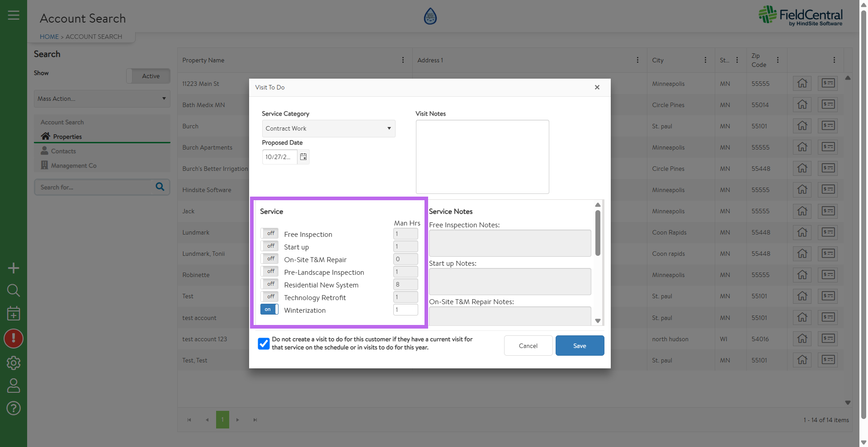868x447 pixels.
Task: Click the search magnifier in Search for field
Action: tap(160, 187)
